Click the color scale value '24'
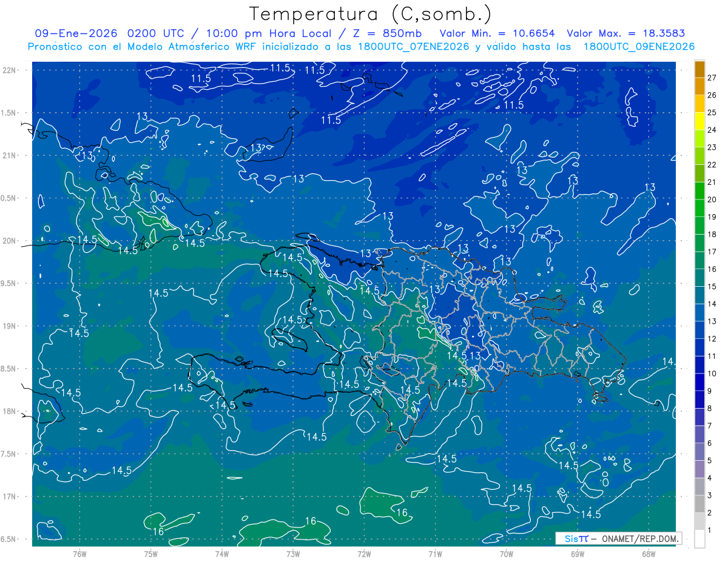This screenshot has height=562, width=728. pyautogui.click(x=713, y=130)
